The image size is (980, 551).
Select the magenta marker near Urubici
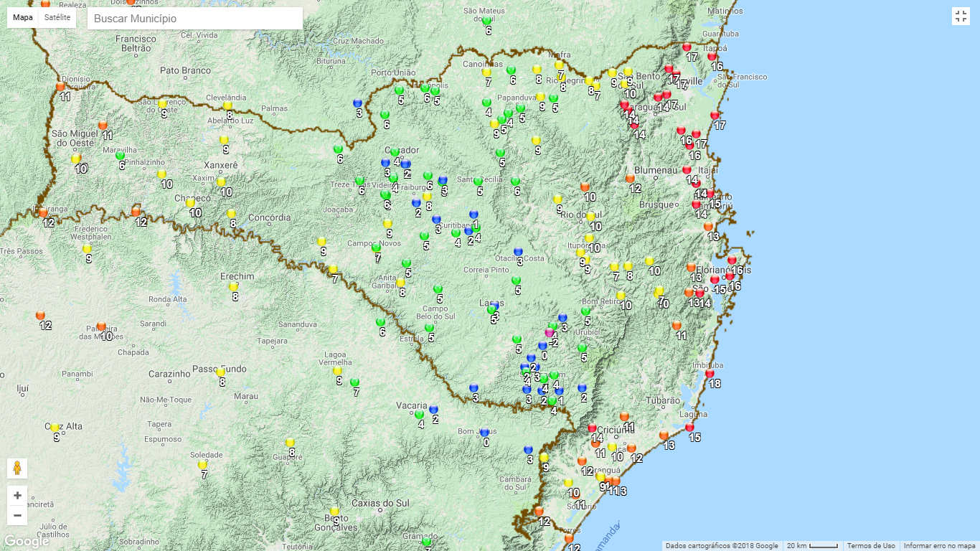coord(550,332)
